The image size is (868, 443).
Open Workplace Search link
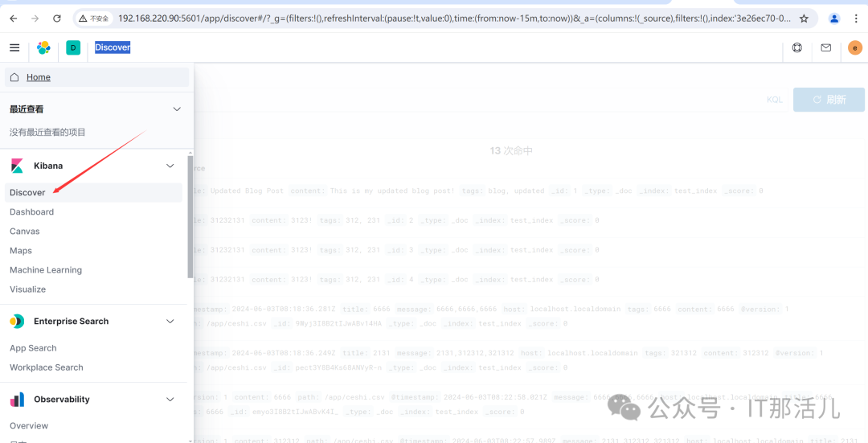coord(47,367)
